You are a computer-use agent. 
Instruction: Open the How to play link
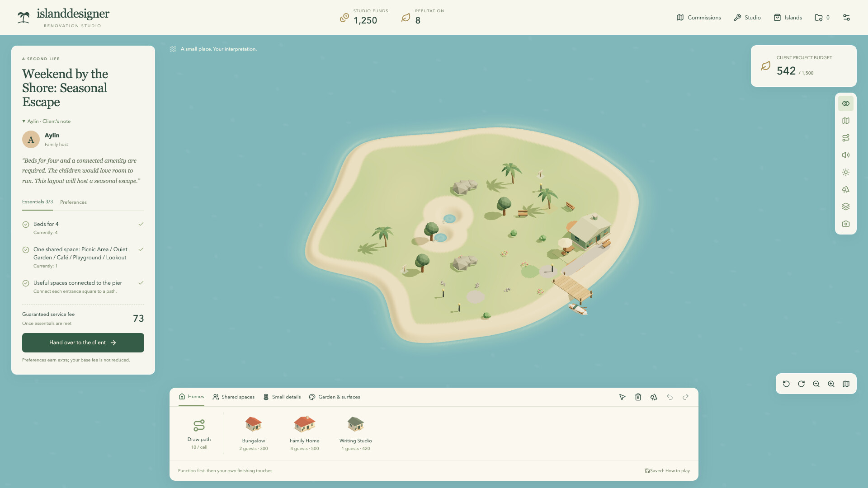coord(677,471)
